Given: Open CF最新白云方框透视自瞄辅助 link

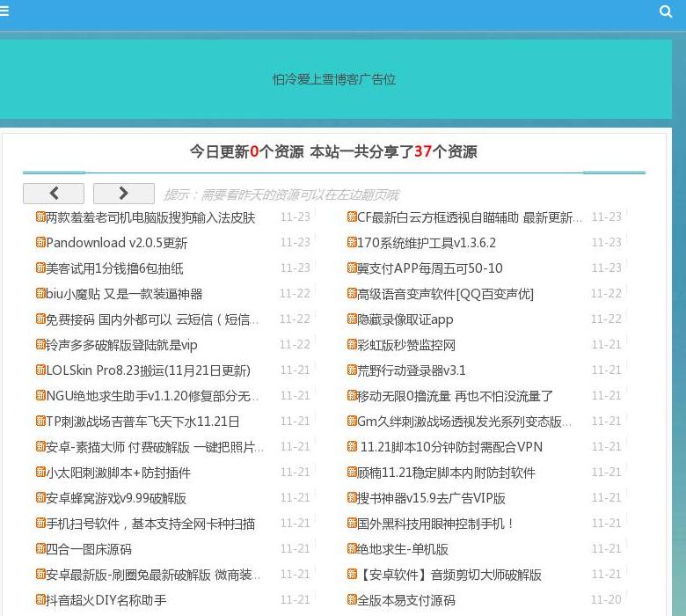Looking at the screenshot, I should (470, 217).
